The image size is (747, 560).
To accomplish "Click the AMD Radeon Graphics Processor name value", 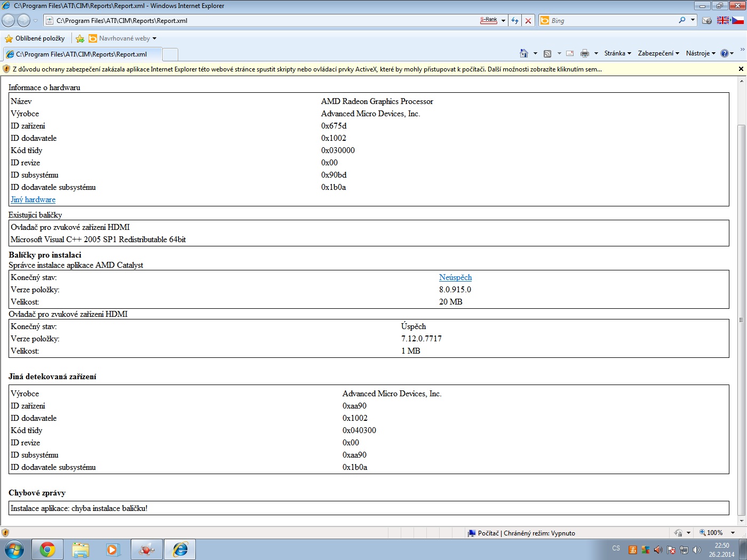I will pos(377,101).
